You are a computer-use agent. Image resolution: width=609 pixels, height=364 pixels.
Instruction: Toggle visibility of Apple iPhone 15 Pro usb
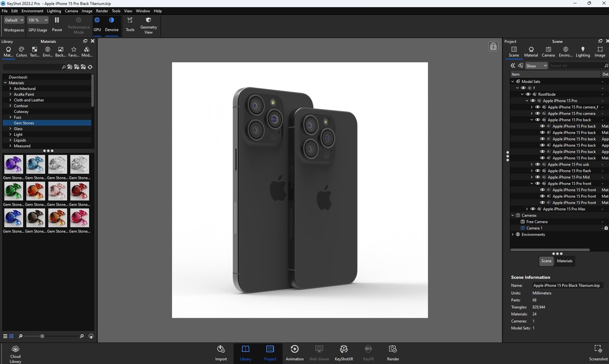point(537,164)
